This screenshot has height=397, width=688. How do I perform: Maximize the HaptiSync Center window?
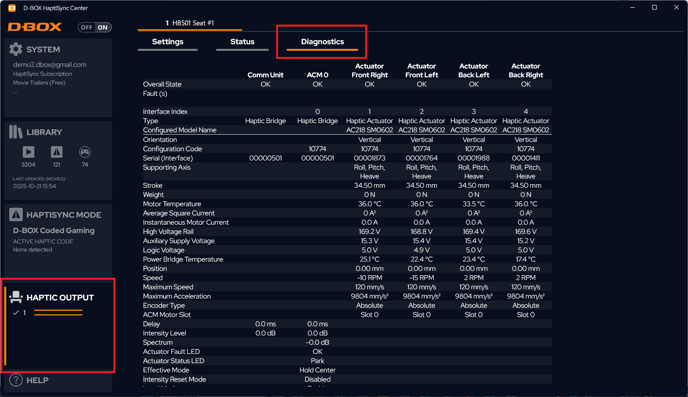654,7
